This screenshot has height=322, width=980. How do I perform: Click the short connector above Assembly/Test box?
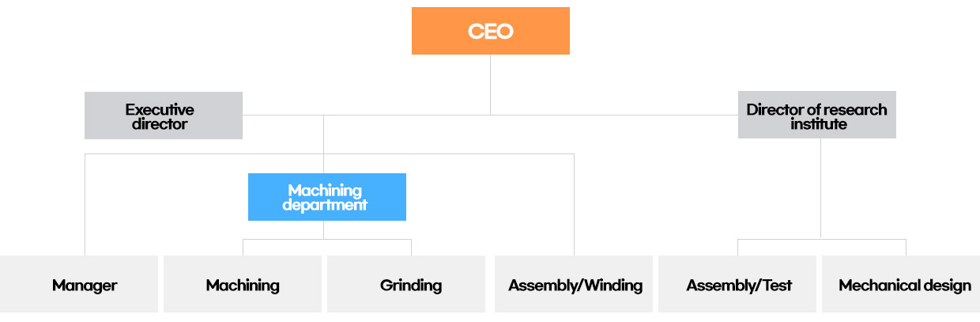click(737, 247)
